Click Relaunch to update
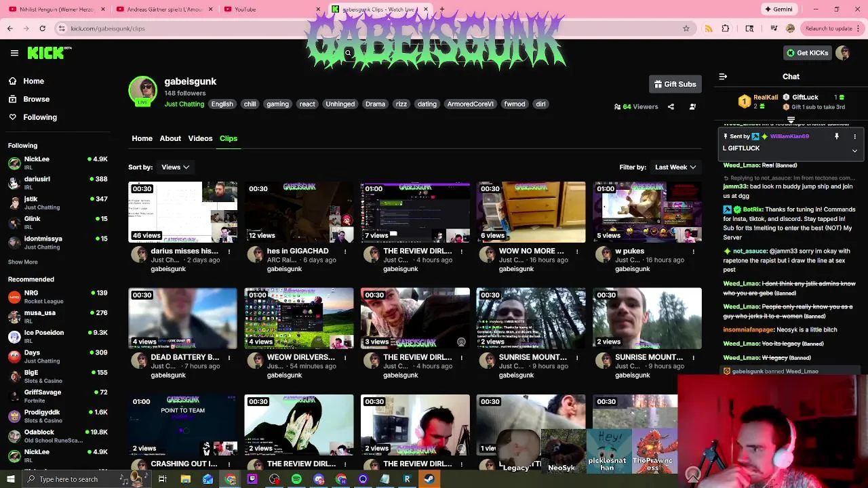Image resolution: width=868 pixels, height=488 pixels. 827,28
